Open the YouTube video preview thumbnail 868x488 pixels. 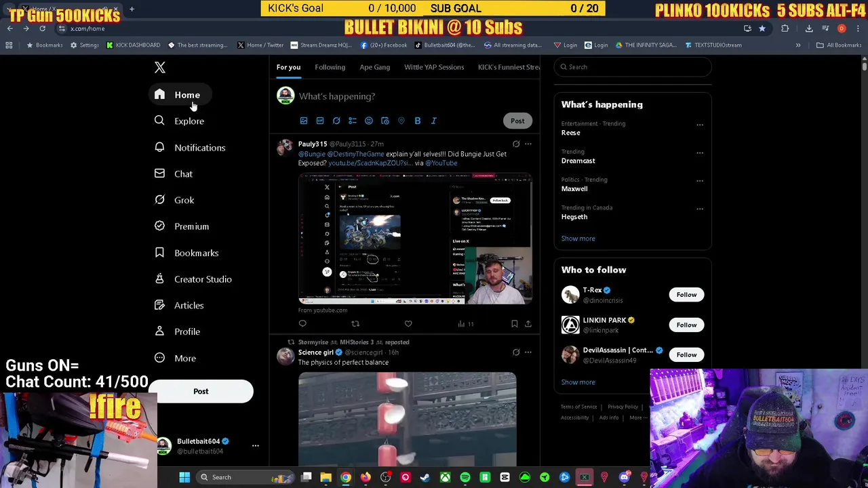415,239
